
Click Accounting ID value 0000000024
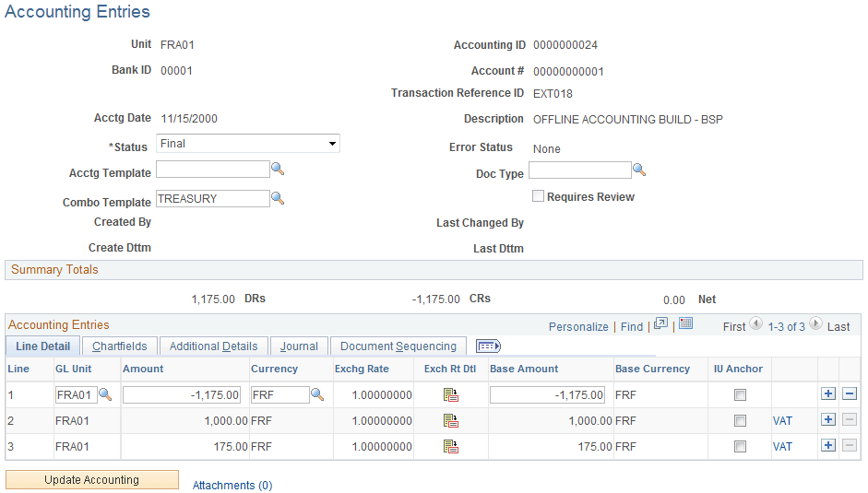coord(565,45)
